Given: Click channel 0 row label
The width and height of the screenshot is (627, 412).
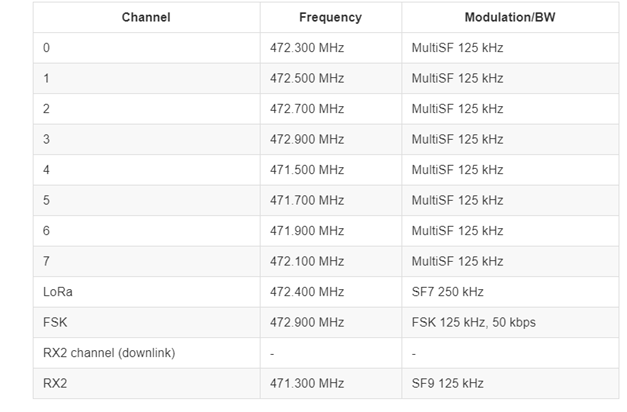Looking at the screenshot, I should 46,48.
